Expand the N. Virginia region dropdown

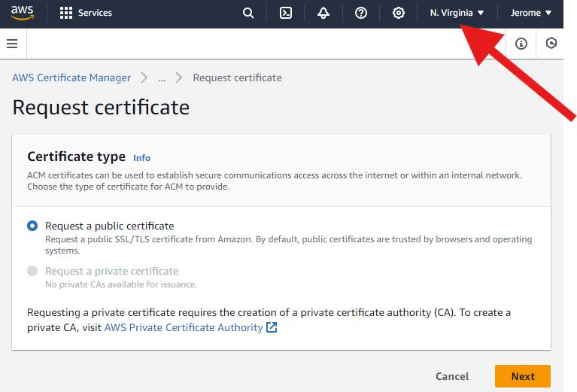click(457, 13)
